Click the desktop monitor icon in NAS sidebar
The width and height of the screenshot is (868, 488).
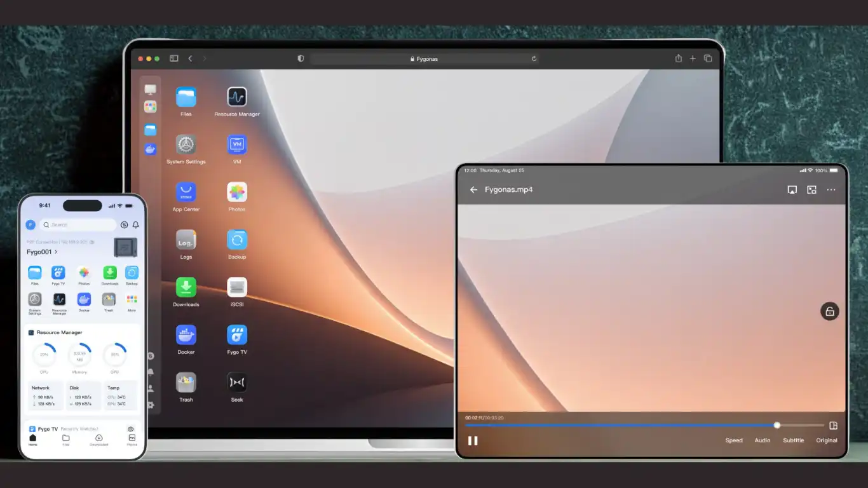(x=151, y=90)
